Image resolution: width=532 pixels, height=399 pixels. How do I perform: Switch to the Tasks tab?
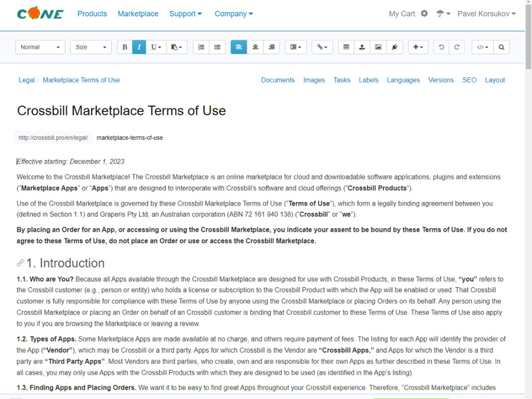click(342, 80)
